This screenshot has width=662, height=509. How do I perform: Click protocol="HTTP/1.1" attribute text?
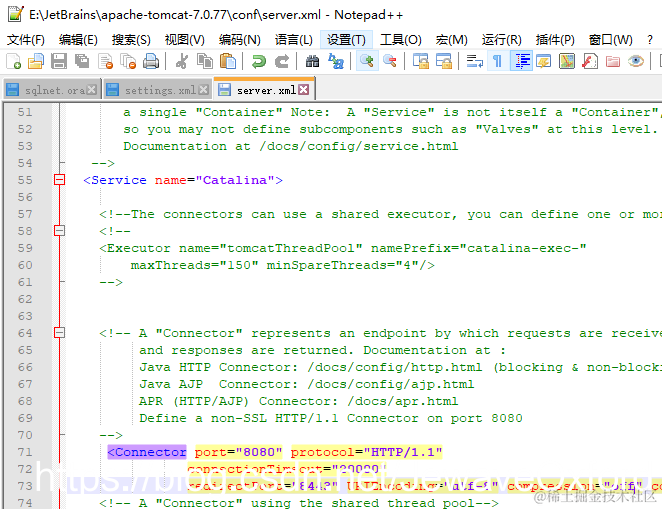tap(366, 452)
